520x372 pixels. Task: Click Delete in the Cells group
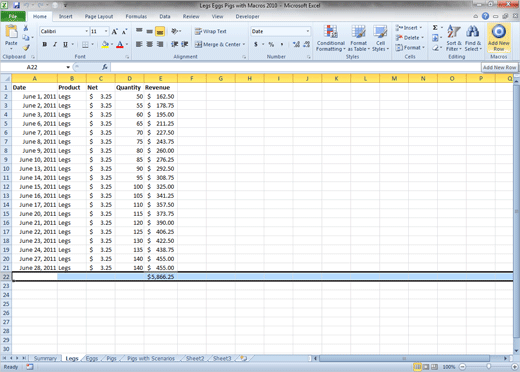click(410, 38)
